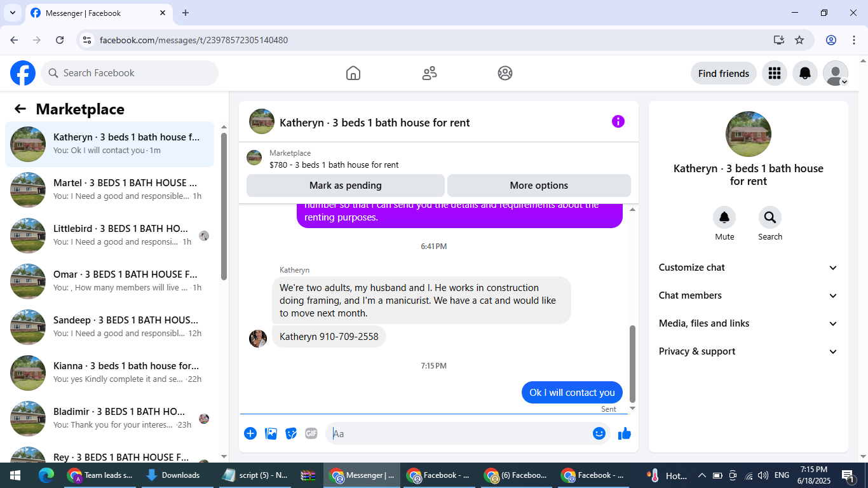Open the Katheryn conversation in list
868x488 pixels.
coord(110,144)
